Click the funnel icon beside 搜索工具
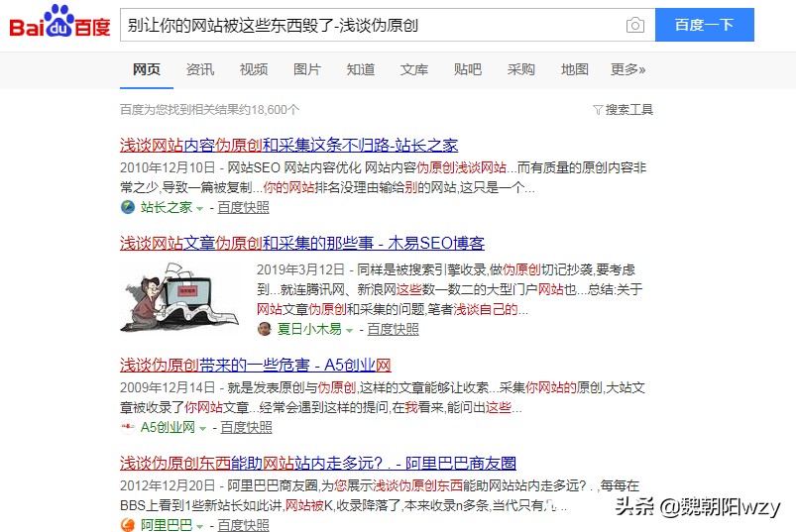 (598, 110)
